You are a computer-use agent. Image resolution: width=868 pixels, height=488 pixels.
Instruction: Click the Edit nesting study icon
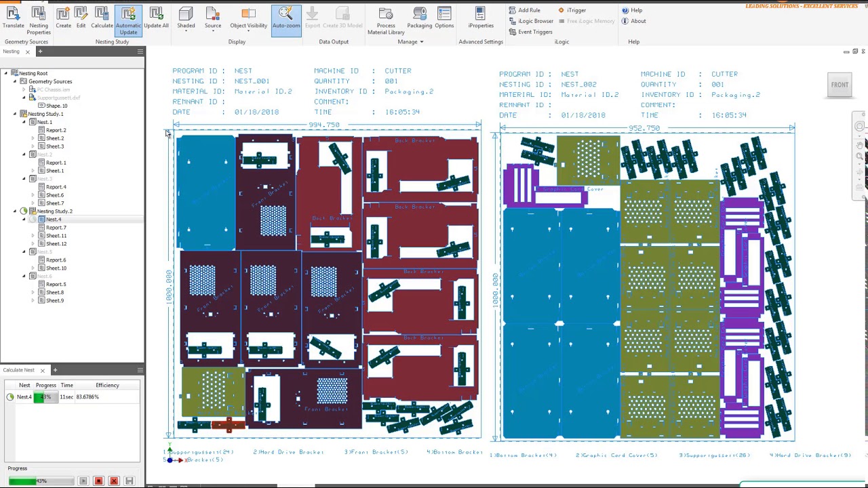(81, 18)
